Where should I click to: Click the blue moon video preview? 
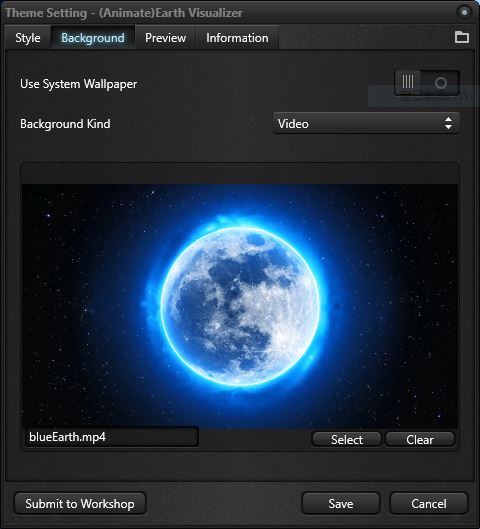(x=240, y=306)
